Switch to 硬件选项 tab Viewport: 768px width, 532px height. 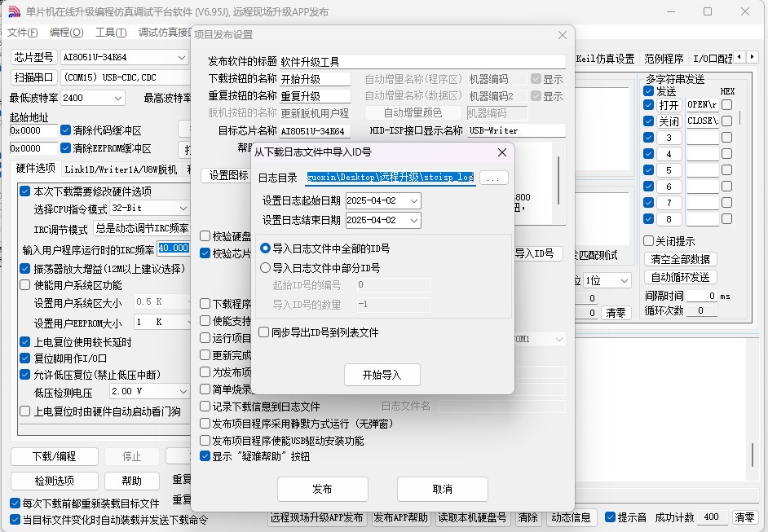36,169
